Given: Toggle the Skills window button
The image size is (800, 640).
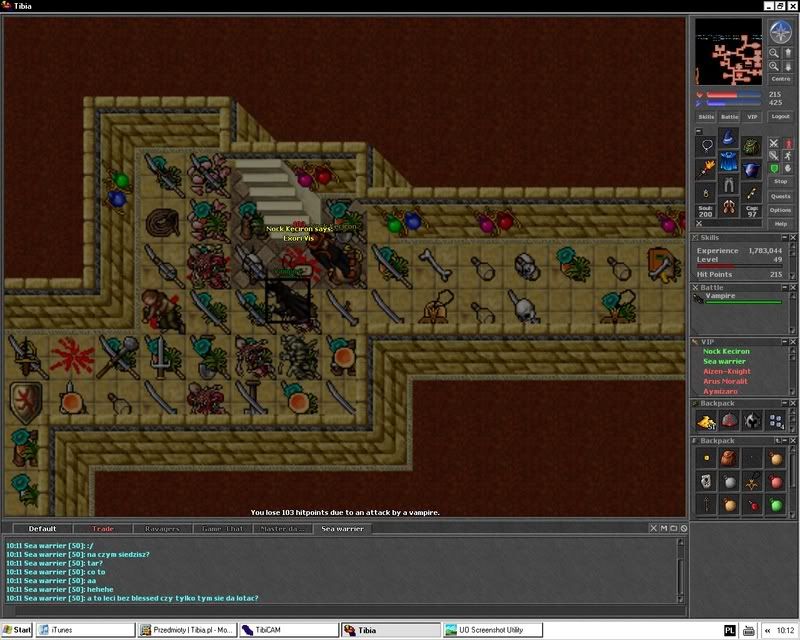Looking at the screenshot, I should point(706,117).
